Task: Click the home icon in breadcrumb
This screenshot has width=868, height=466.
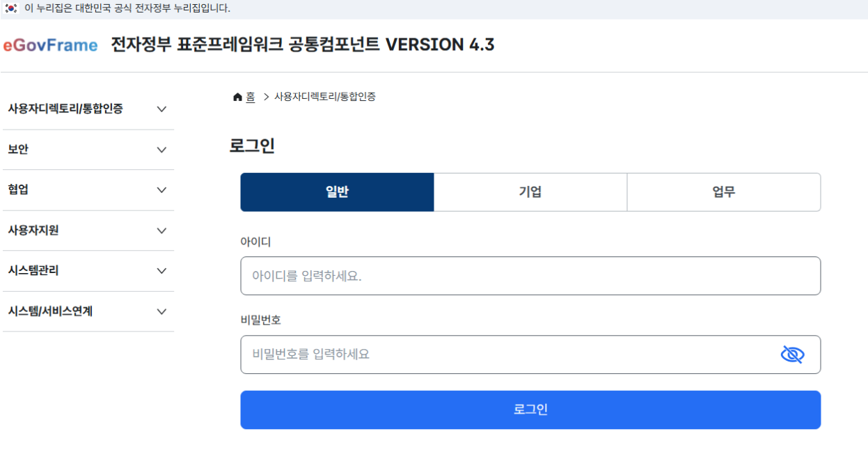Action: pos(237,97)
